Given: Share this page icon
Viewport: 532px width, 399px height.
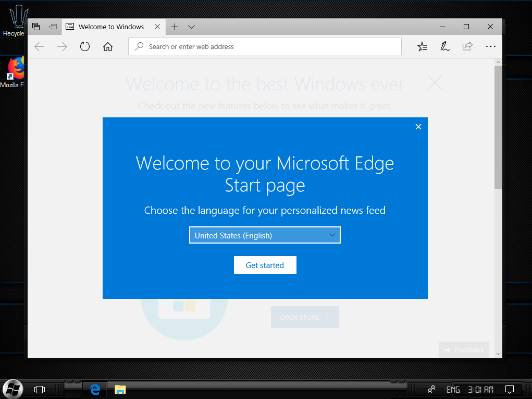Looking at the screenshot, I should pos(467,46).
